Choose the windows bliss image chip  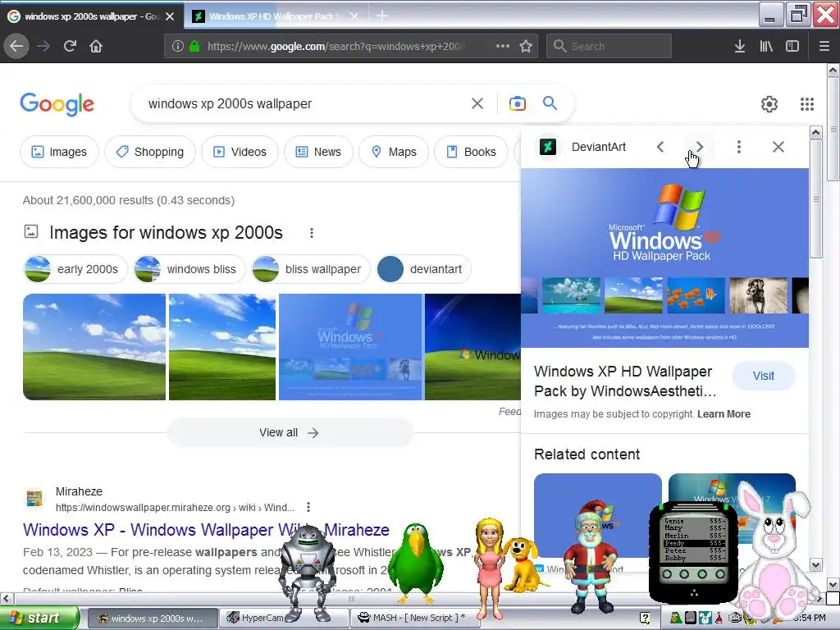[x=189, y=269]
